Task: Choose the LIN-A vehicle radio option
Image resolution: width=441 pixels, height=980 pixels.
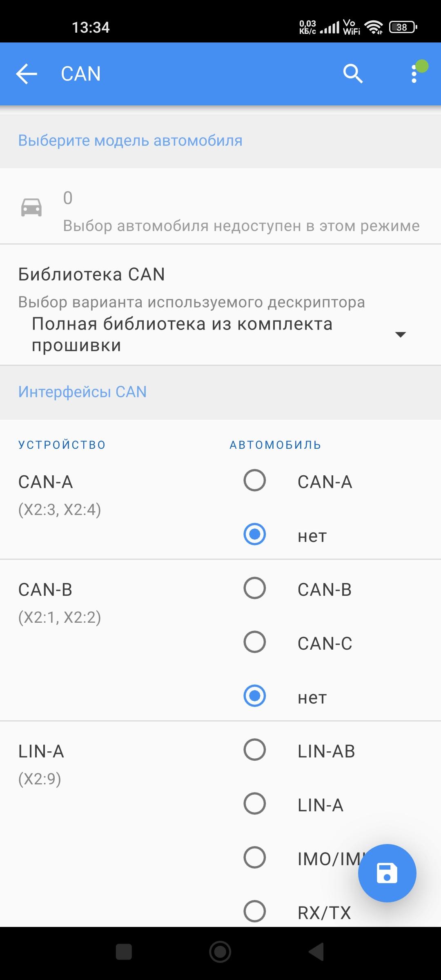Action: 255,804
